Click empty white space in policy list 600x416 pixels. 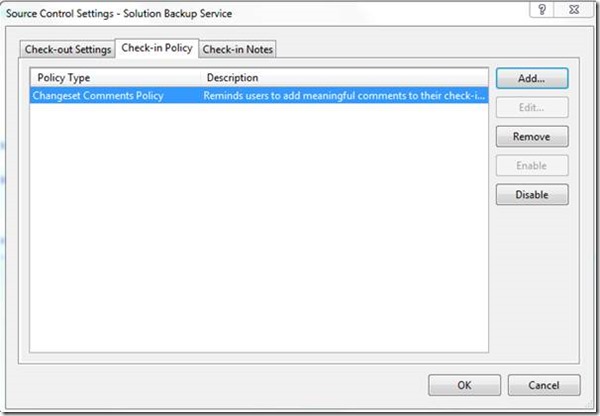[x=259, y=230]
